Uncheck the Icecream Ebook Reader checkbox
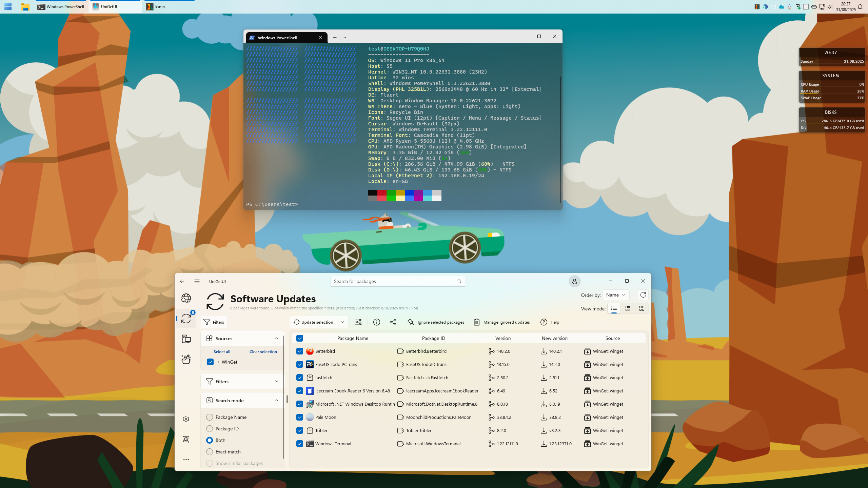The width and height of the screenshot is (868, 488). point(300,391)
